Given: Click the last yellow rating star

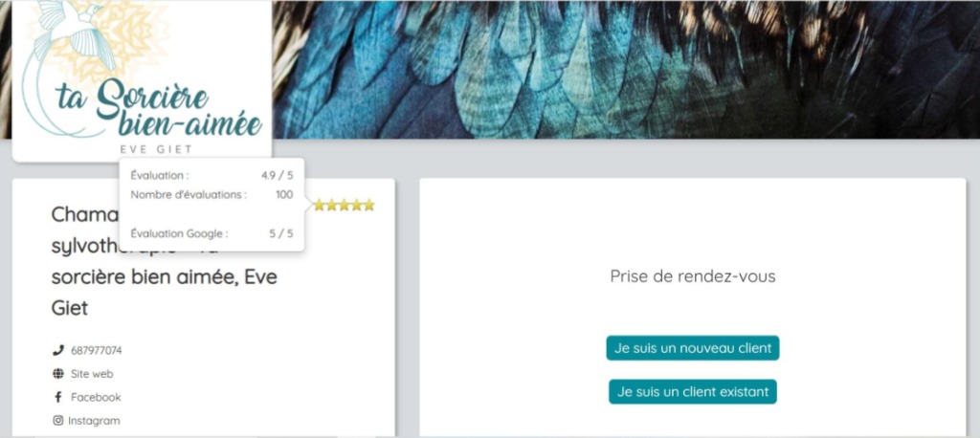Looking at the screenshot, I should tap(368, 205).
